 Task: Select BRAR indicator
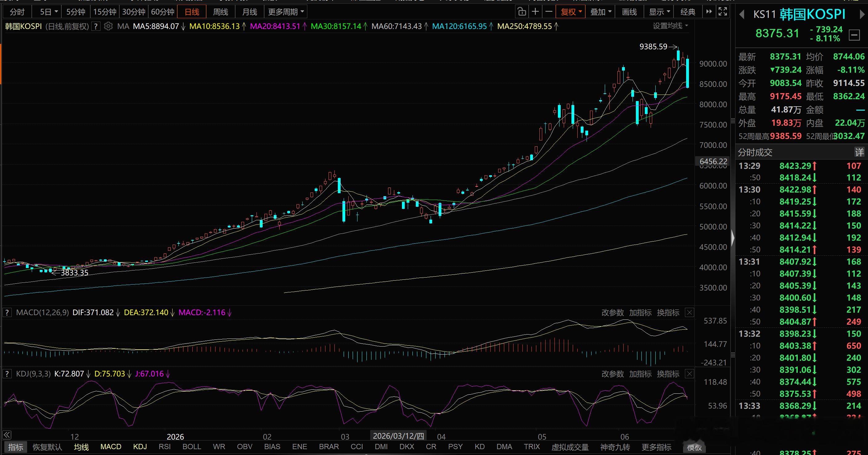coord(329,447)
